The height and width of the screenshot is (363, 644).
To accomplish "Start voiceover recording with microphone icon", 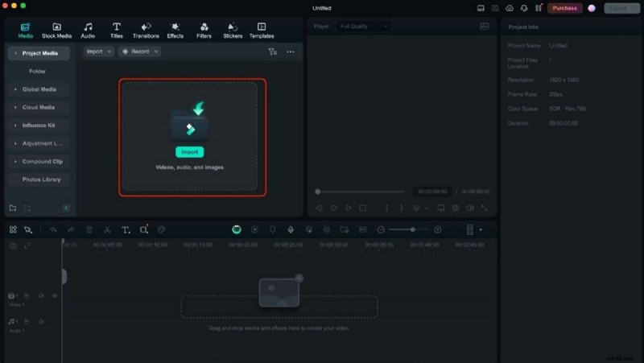I will click(291, 230).
